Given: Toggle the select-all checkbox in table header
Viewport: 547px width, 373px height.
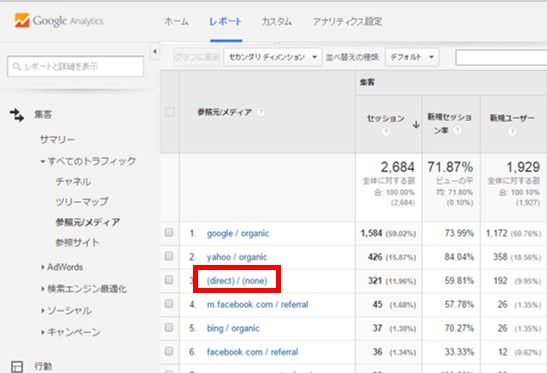Looking at the screenshot, I should 170,112.
